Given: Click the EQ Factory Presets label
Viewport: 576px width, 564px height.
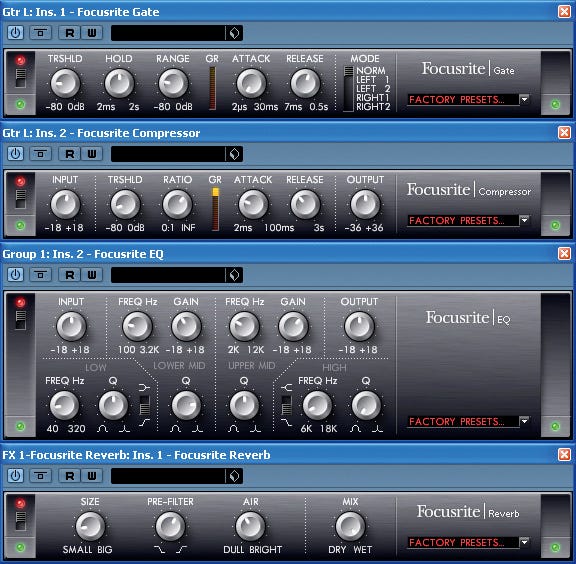Looking at the screenshot, I should pos(457,421).
